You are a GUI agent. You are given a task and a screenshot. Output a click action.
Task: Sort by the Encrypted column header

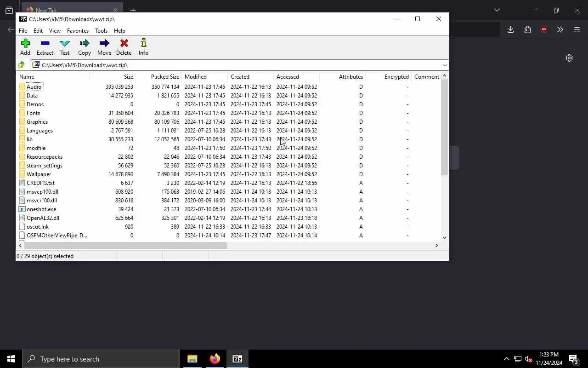[x=388, y=77]
